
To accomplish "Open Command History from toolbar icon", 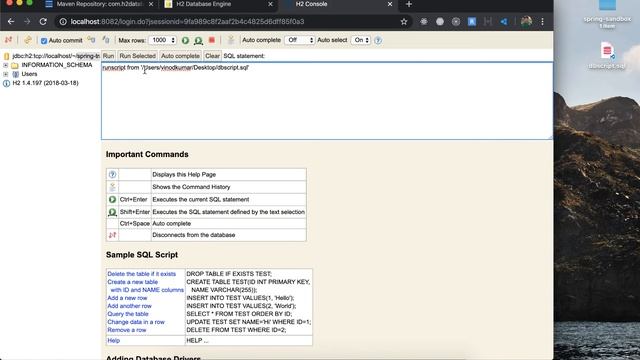I will [231, 40].
